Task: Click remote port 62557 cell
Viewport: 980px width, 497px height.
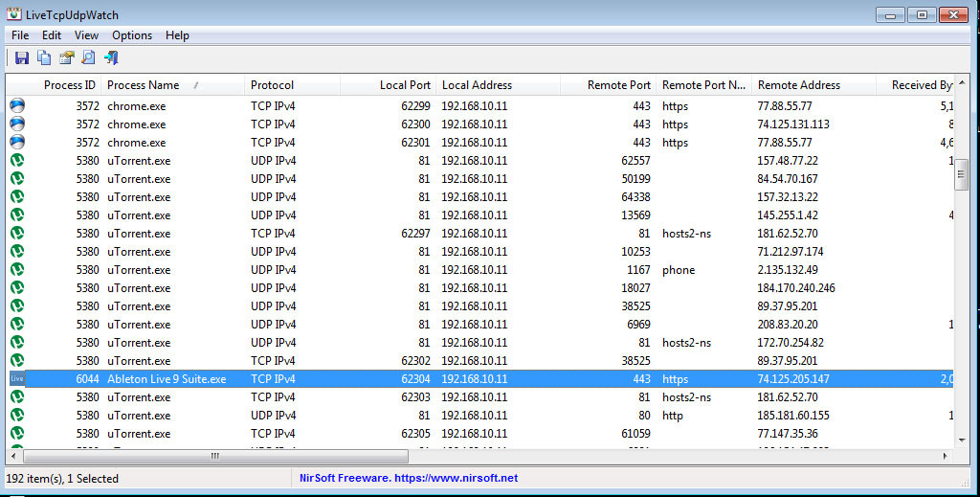Action: pos(635,161)
